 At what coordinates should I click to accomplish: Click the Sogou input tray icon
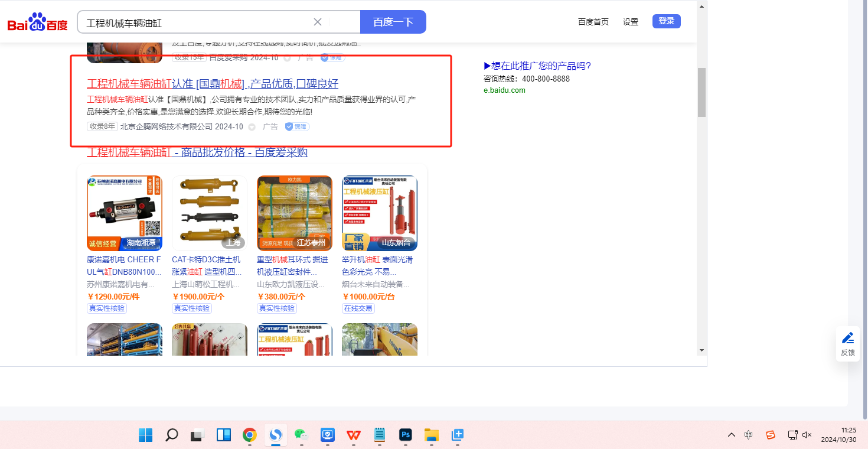tap(770, 435)
